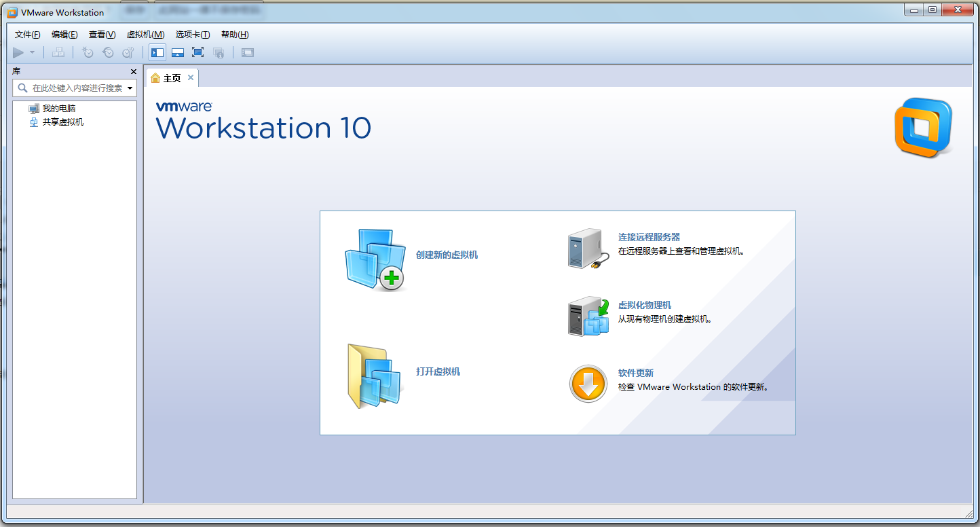Click the 连接远程服务器 link
The width and height of the screenshot is (980, 527).
coord(649,237)
